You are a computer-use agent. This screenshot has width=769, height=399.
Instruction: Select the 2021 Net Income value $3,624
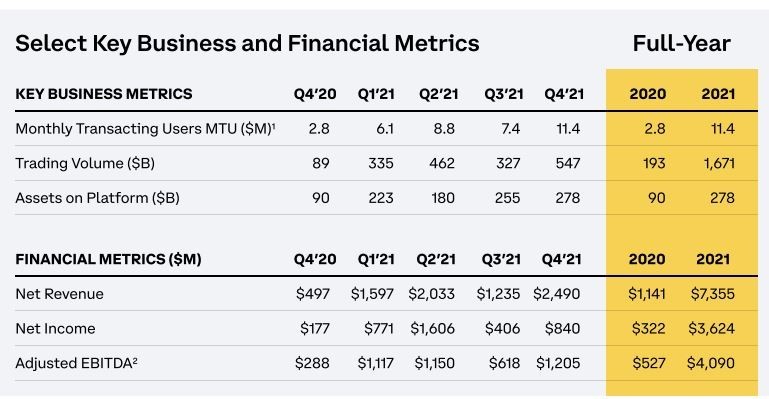711,328
